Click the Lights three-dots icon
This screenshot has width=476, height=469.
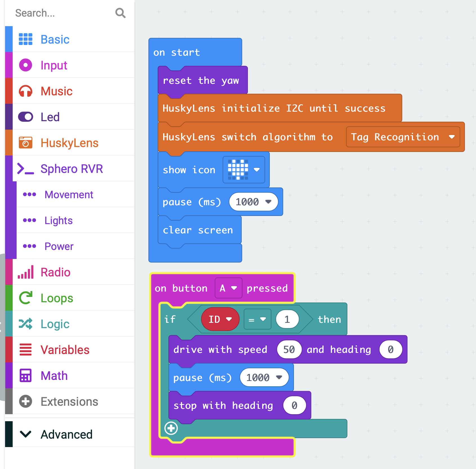(30, 220)
